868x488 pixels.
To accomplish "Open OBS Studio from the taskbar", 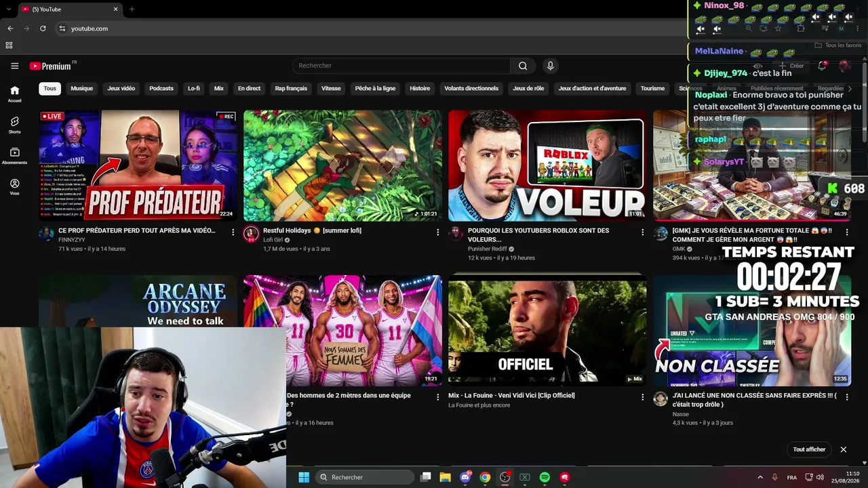I will pos(505,477).
